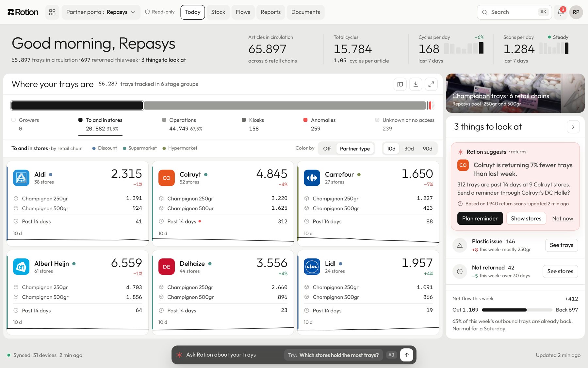Click the gray Operations bar segment
The width and height of the screenshot is (588, 368).
[x=285, y=105]
